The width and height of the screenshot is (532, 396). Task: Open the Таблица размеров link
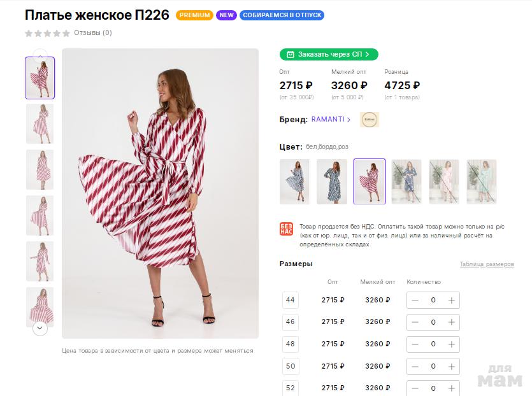click(487, 264)
